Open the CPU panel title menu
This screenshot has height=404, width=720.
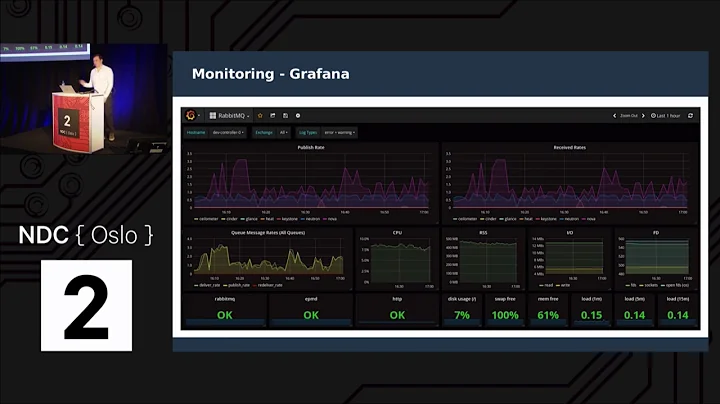(x=397, y=233)
